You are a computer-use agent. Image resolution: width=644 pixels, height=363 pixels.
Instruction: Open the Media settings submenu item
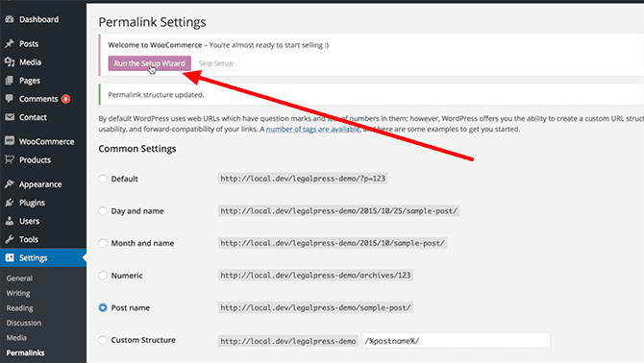(16, 338)
